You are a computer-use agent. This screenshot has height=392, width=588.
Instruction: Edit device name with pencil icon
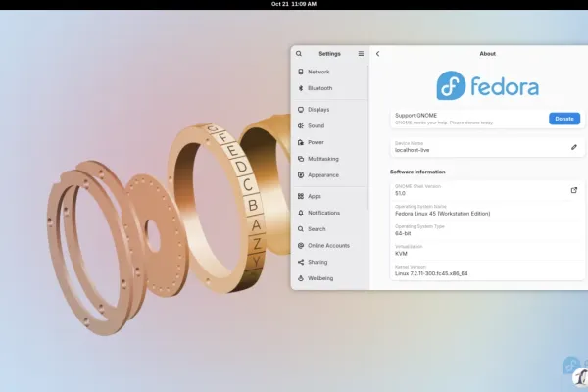point(573,147)
